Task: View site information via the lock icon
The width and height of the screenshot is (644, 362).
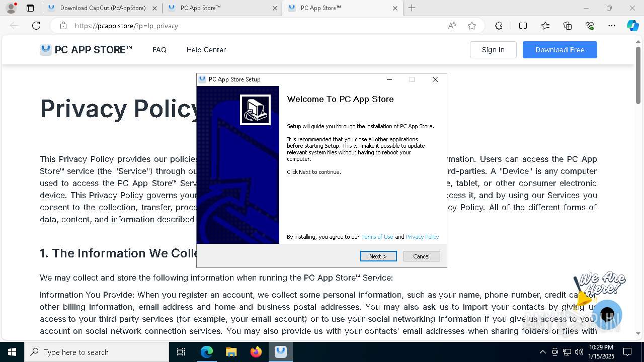Action: click(63, 26)
